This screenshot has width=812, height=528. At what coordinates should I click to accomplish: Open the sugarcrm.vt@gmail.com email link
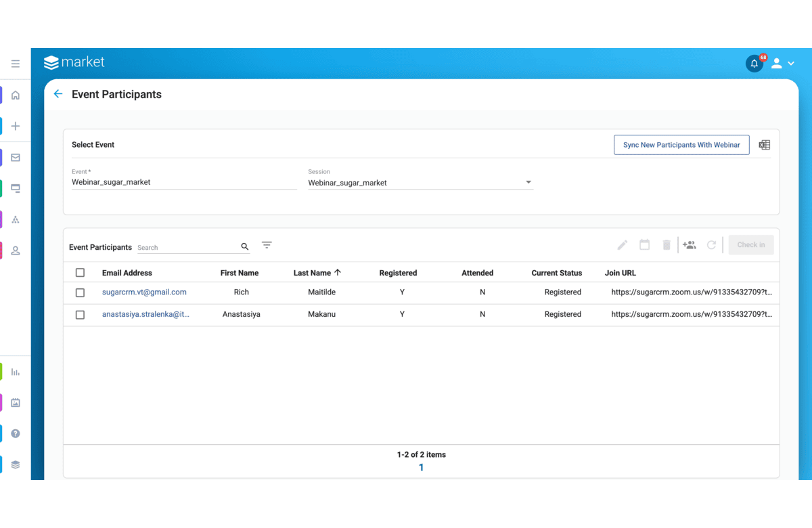[x=144, y=292]
